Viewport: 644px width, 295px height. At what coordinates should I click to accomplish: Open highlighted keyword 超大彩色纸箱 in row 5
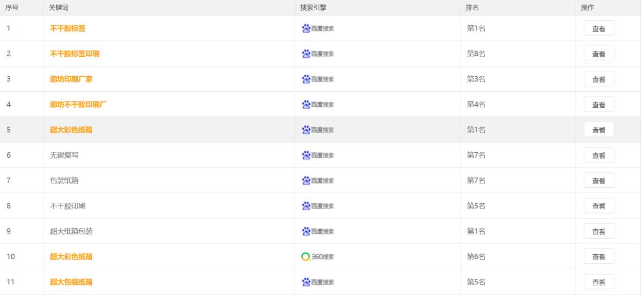tap(71, 130)
